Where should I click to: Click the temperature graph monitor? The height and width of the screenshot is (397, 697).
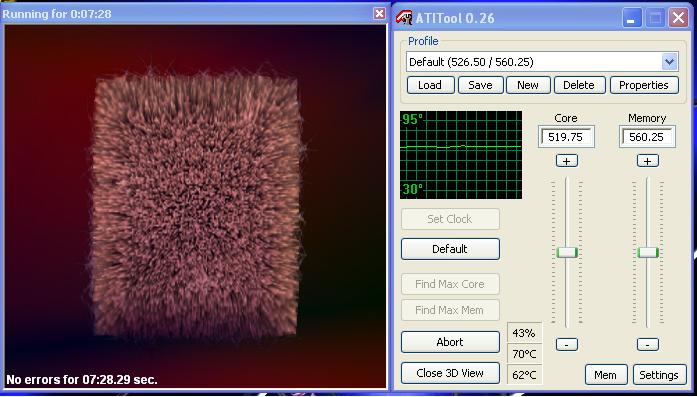pos(461,155)
